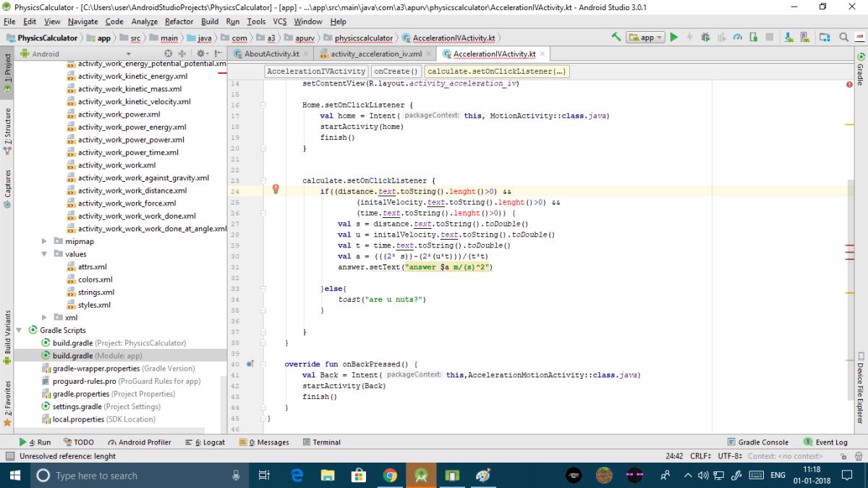Open Android Studio icon in taskbar
Viewport: 868px width, 488px height.
point(421,475)
